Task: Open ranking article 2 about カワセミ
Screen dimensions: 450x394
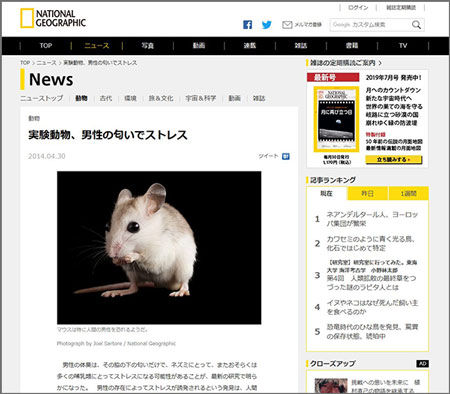Action: [x=371, y=243]
